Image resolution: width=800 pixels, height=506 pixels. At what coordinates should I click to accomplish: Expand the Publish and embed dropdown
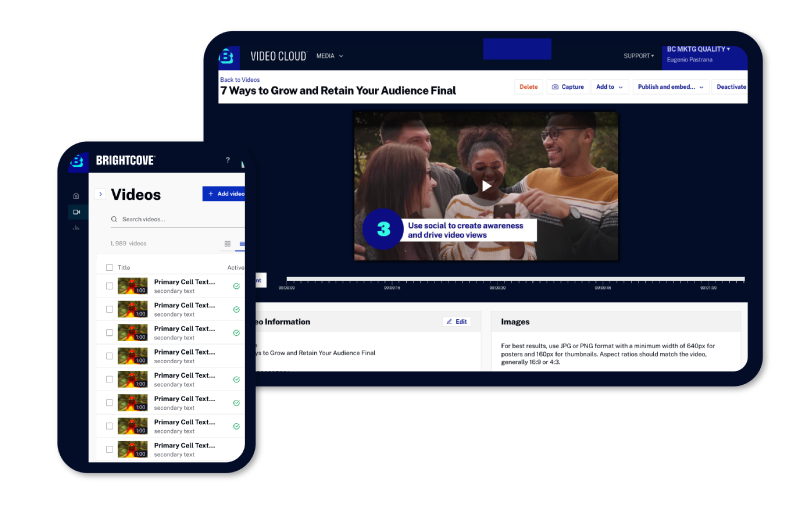pyautogui.click(x=670, y=87)
